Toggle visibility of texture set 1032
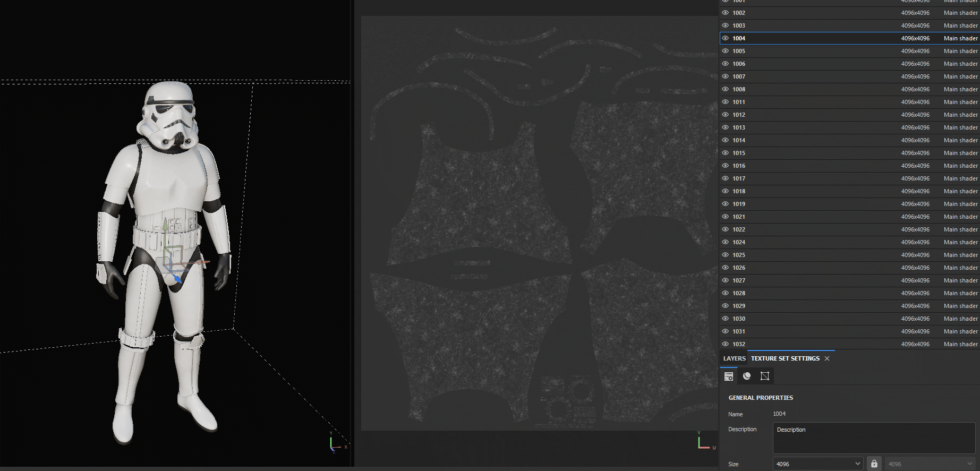This screenshot has height=471, width=980. (725, 344)
